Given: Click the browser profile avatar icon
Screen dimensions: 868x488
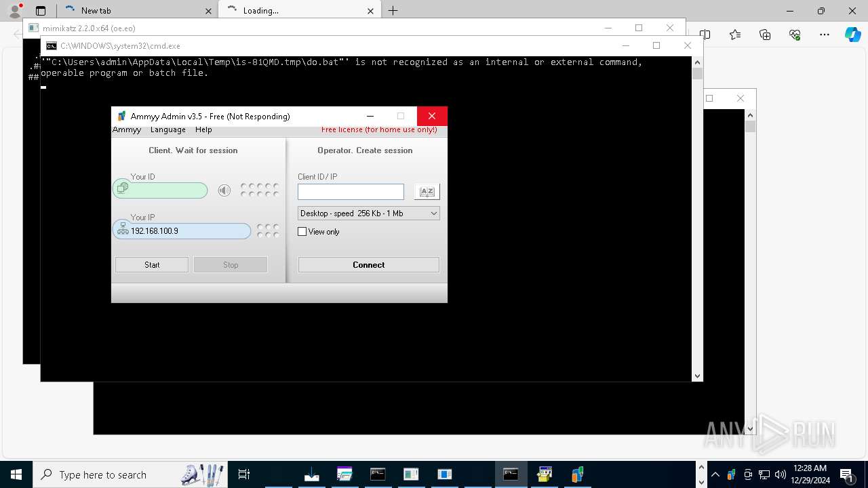Looking at the screenshot, I should coord(14,11).
